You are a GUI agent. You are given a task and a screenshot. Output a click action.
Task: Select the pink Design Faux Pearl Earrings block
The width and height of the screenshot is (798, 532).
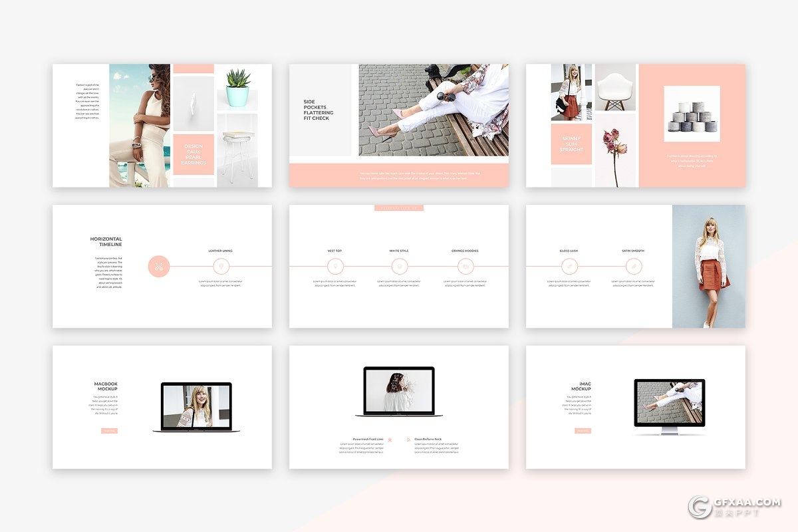pos(194,154)
